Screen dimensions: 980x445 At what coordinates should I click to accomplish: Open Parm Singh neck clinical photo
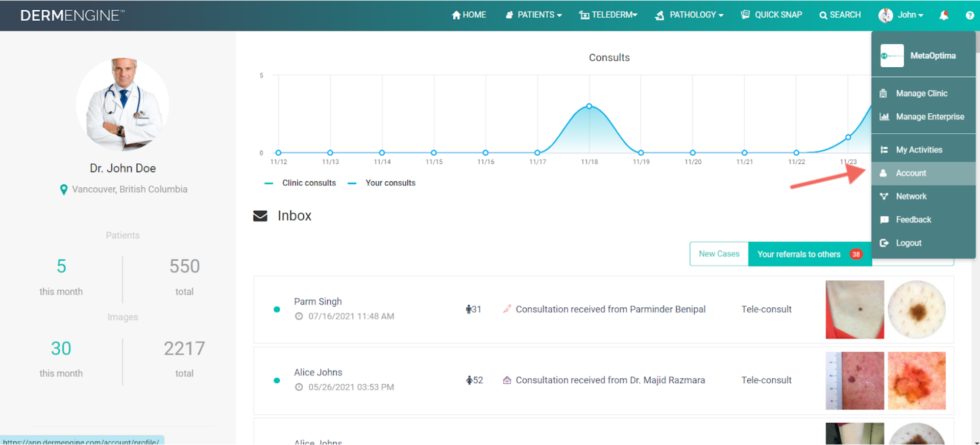855,310
